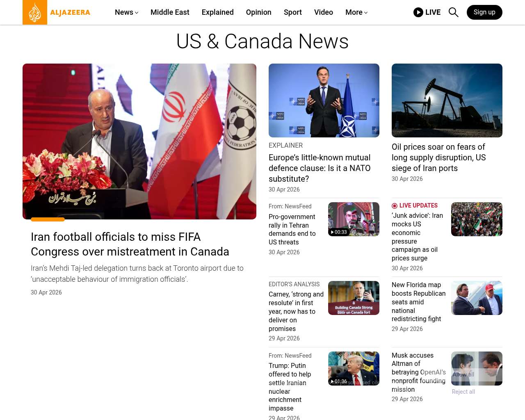Open the Video section

324,12
